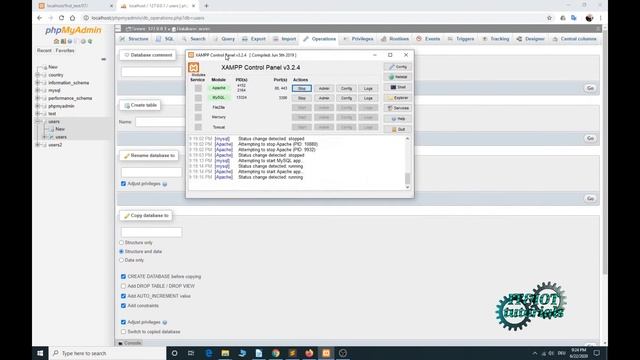This screenshot has width=640, height=360.
Task: Open the SQL tab
Action: [165, 39]
